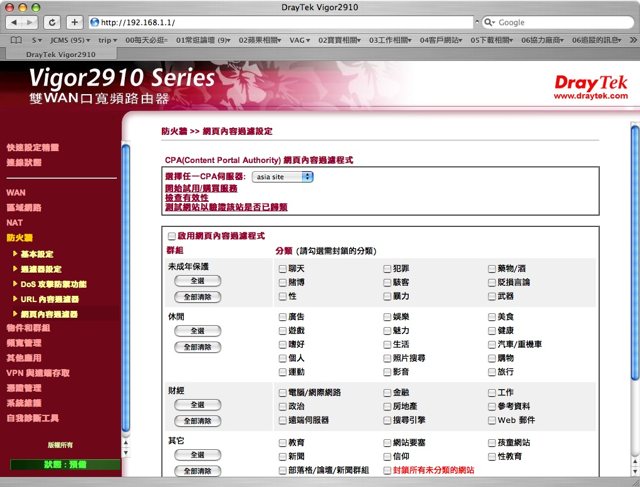
Task: Click the main scrollbar's bottom arrow
Action: pos(635,471)
